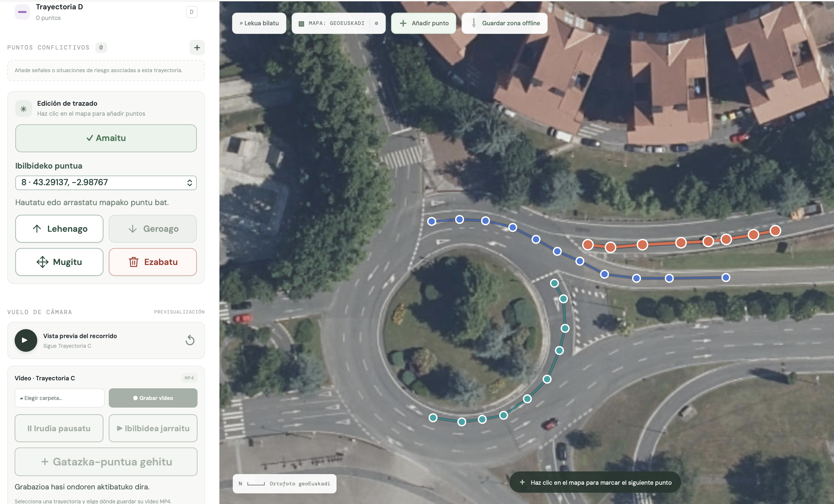Screen dimensions: 834x504
Task: Click the Ortofoto geoEuskadi scale attribution box
Action: point(285,484)
